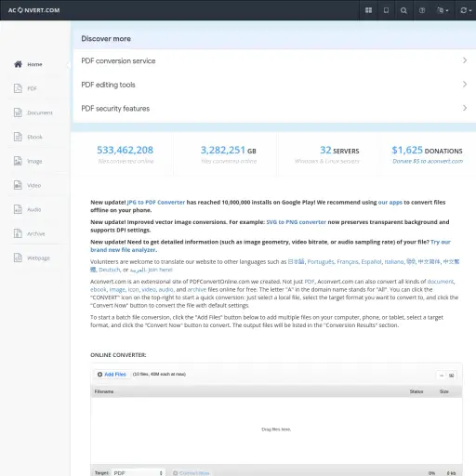Screen dimensions: 476x476
Task: Open the Target format PDF dropdown
Action: [139, 473]
